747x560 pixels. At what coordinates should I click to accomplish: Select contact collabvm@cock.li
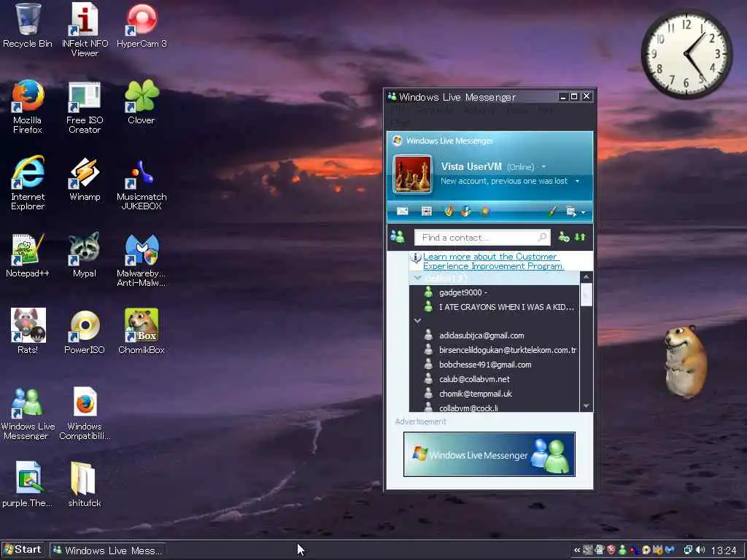point(494,407)
